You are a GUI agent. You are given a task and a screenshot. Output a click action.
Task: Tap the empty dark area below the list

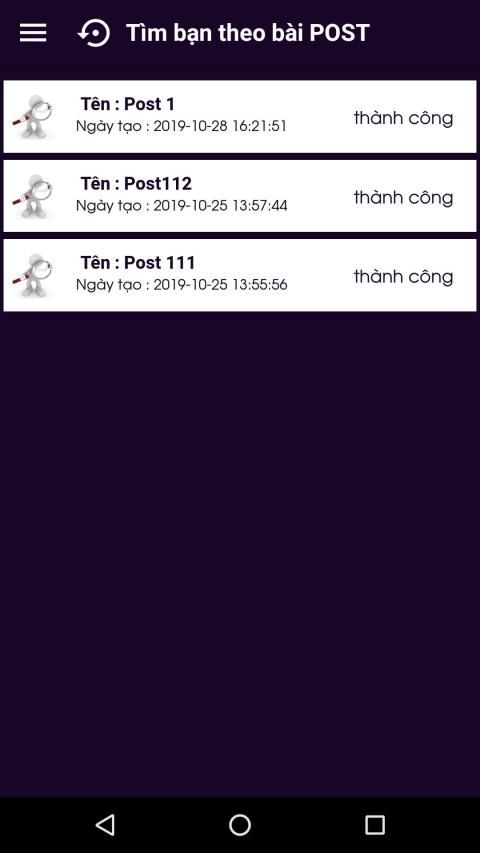pyautogui.click(x=239, y=544)
